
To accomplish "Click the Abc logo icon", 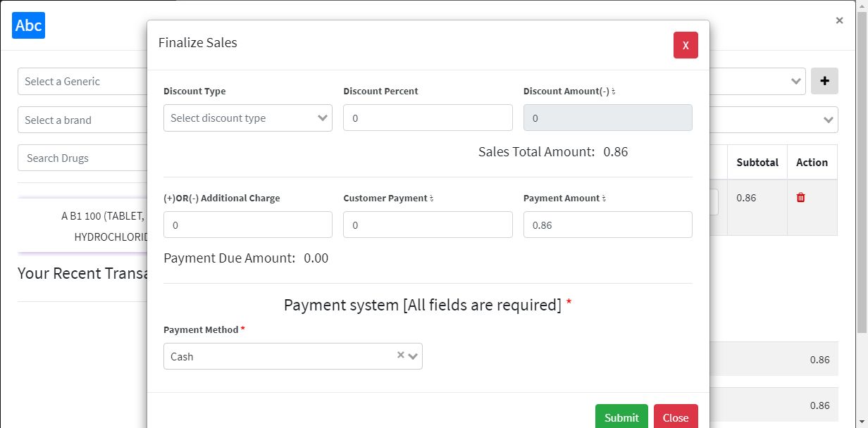I will coord(29,25).
